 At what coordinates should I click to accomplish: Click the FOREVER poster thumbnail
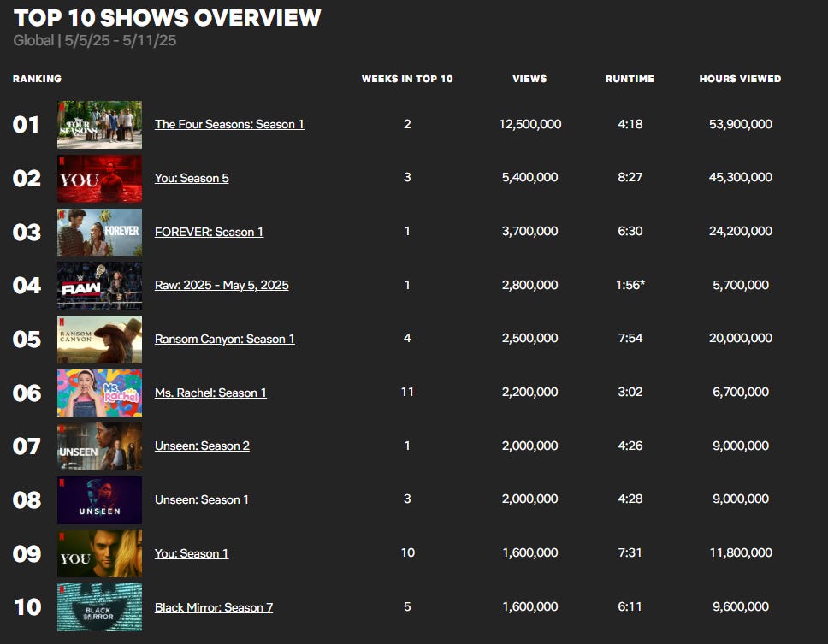click(x=100, y=233)
